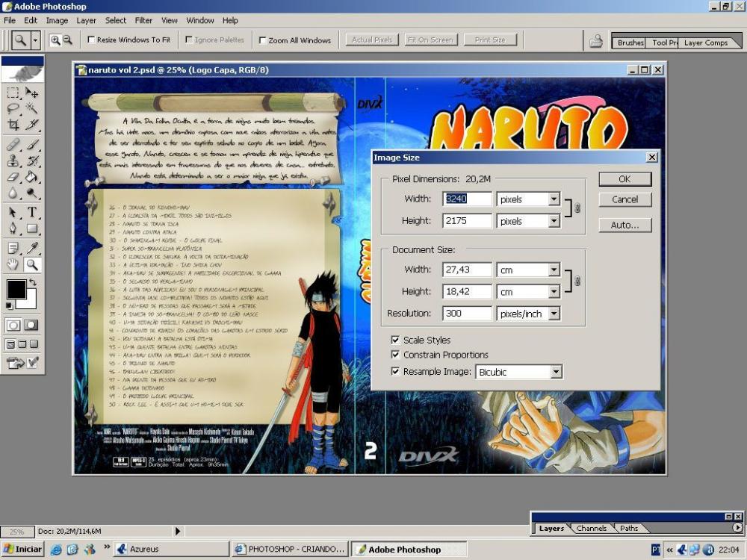This screenshot has width=747, height=560.
Task: Pick the Magic Wand tool
Action: pos(32,109)
